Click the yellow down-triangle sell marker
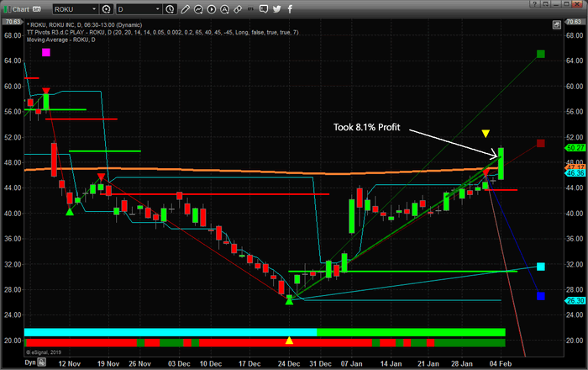The height and width of the screenshot is (370, 588). [486, 134]
